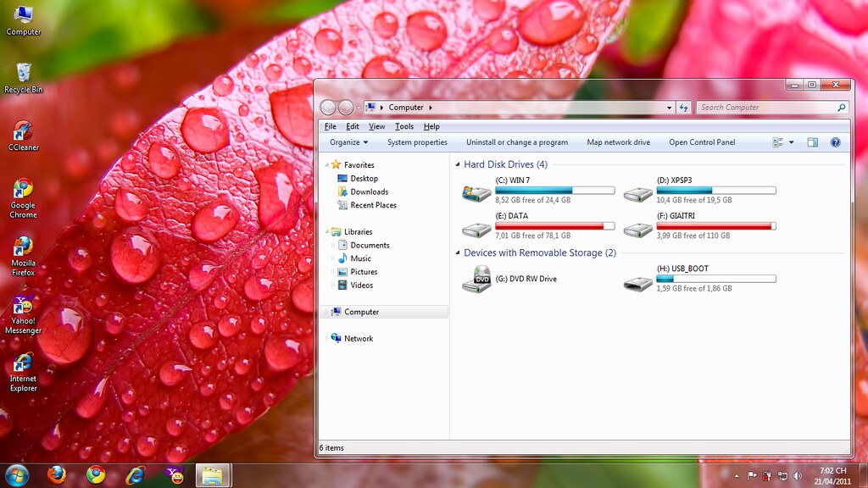This screenshot has height=488, width=868.
Task: Click the Map network drive button
Action: (x=618, y=142)
